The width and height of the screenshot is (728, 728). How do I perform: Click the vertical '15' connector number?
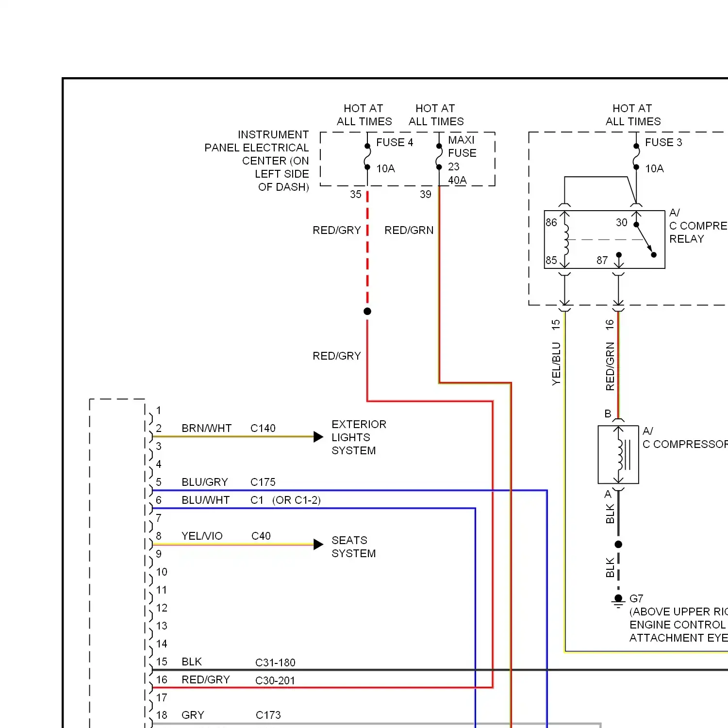coord(556,325)
